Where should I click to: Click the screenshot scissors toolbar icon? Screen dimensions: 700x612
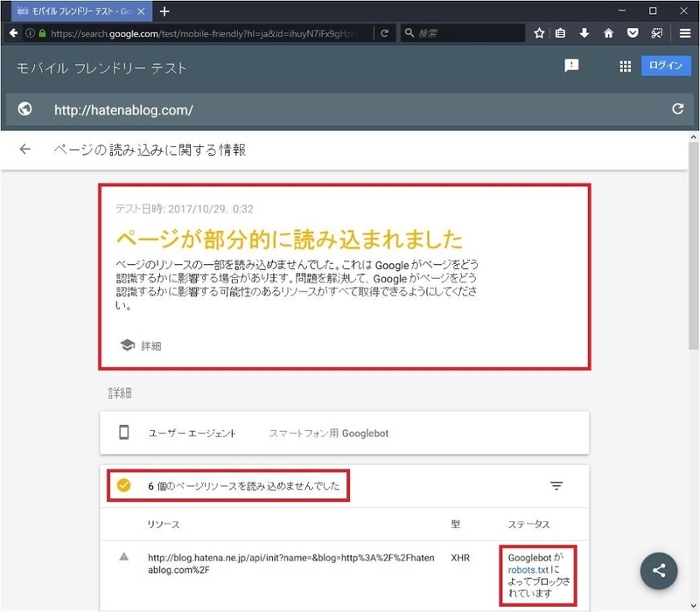click(x=656, y=33)
